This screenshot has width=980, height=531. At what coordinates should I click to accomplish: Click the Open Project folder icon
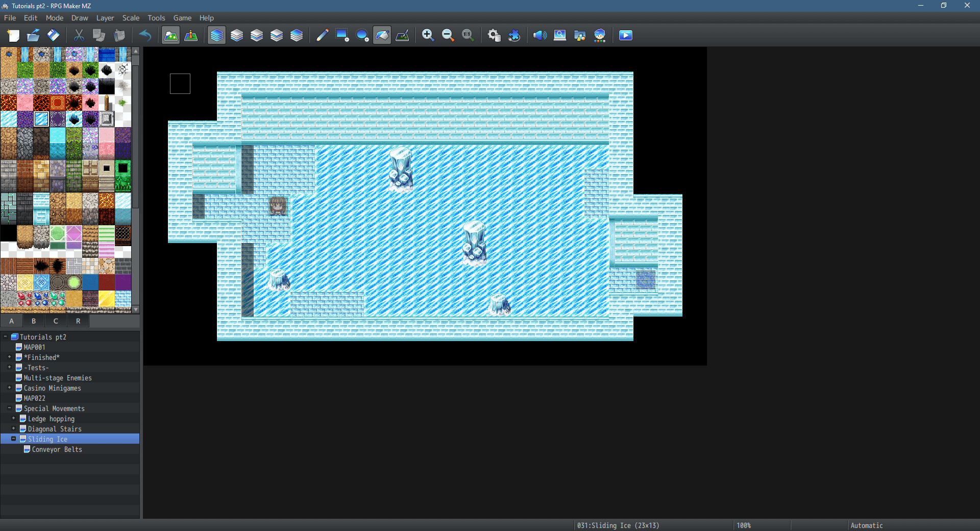click(x=33, y=35)
